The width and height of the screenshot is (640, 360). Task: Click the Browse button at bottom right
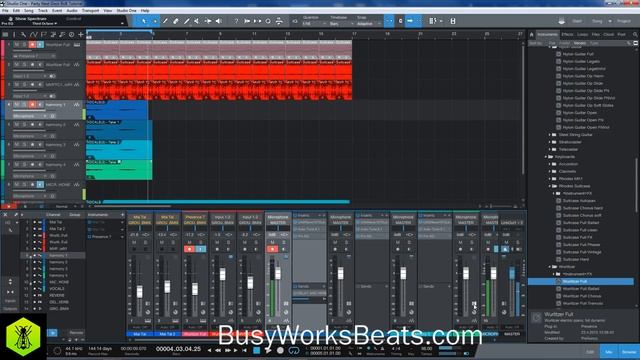[x=629, y=352]
